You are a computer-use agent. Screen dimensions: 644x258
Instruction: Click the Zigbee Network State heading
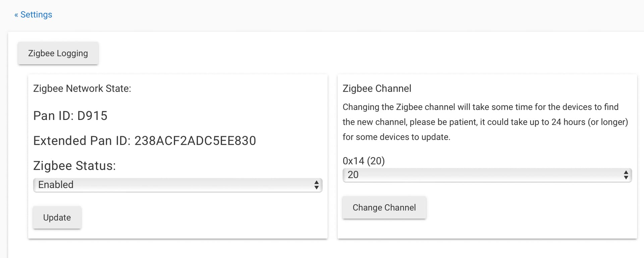82,88
